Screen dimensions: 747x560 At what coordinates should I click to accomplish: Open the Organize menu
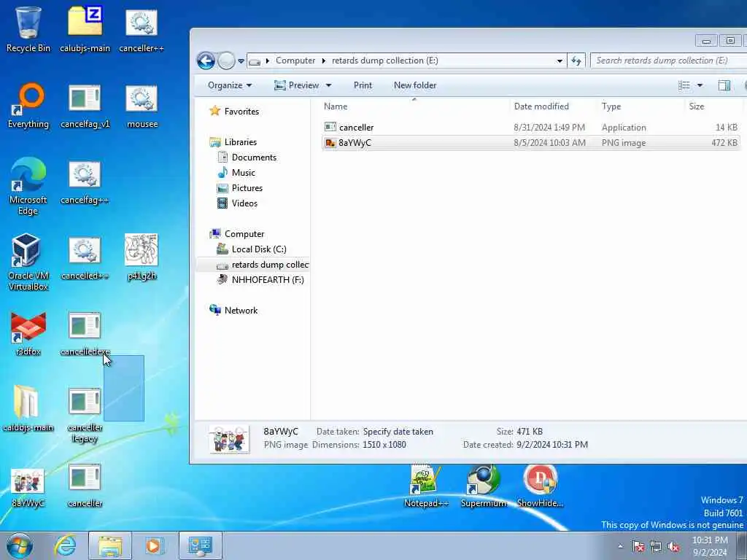230,85
